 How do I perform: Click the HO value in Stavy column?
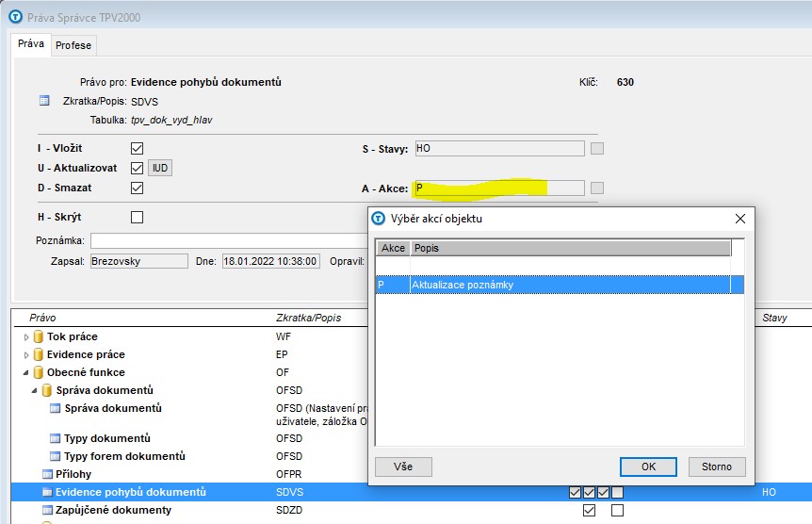tap(769, 492)
